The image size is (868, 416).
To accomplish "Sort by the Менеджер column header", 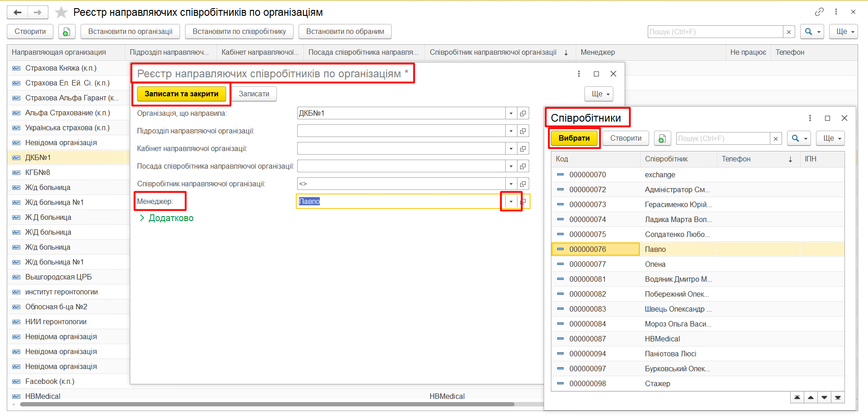I will pos(598,52).
